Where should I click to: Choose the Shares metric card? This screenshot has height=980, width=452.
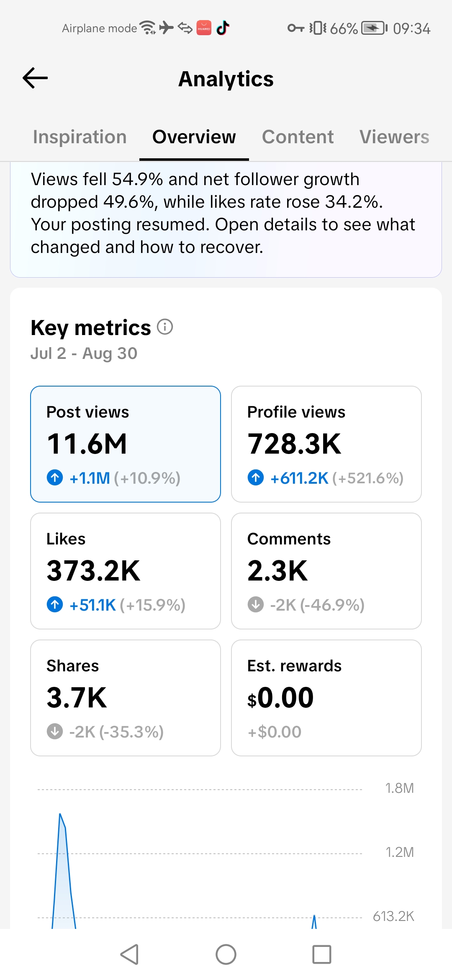click(x=126, y=698)
